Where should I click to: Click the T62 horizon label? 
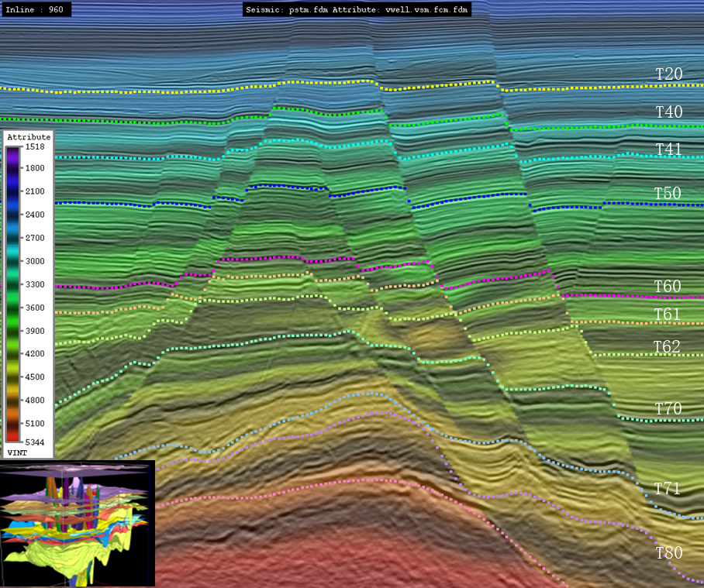(667, 347)
